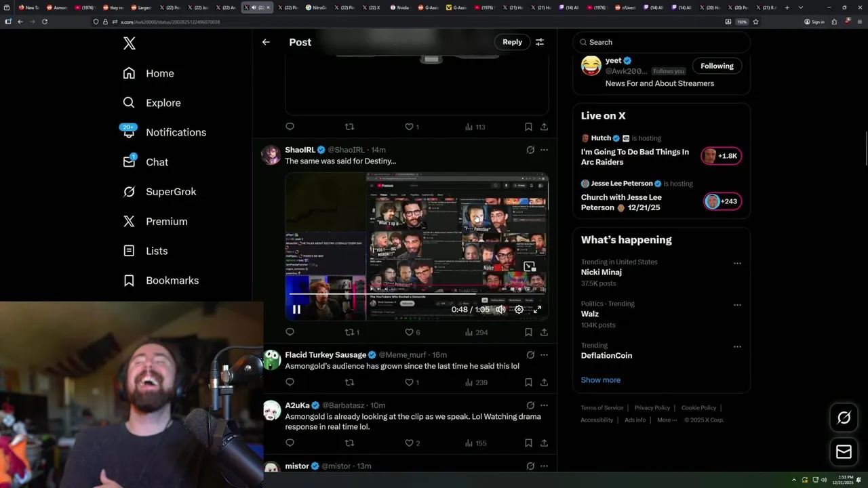Open more options for Nicki Minaj trend
Image resolution: width=868 pixels, height=488 pixels.
(x=737, y=264)
